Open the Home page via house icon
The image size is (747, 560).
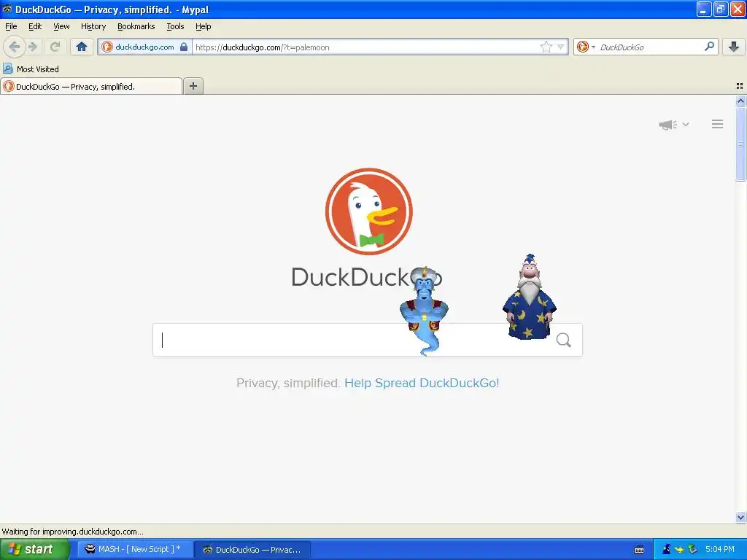[82, 47]
